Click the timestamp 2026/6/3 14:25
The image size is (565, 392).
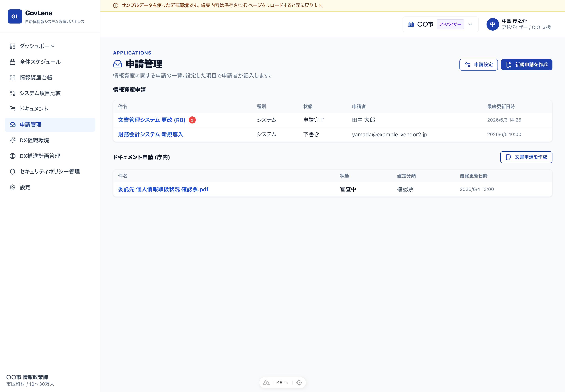tap(504, 120)
